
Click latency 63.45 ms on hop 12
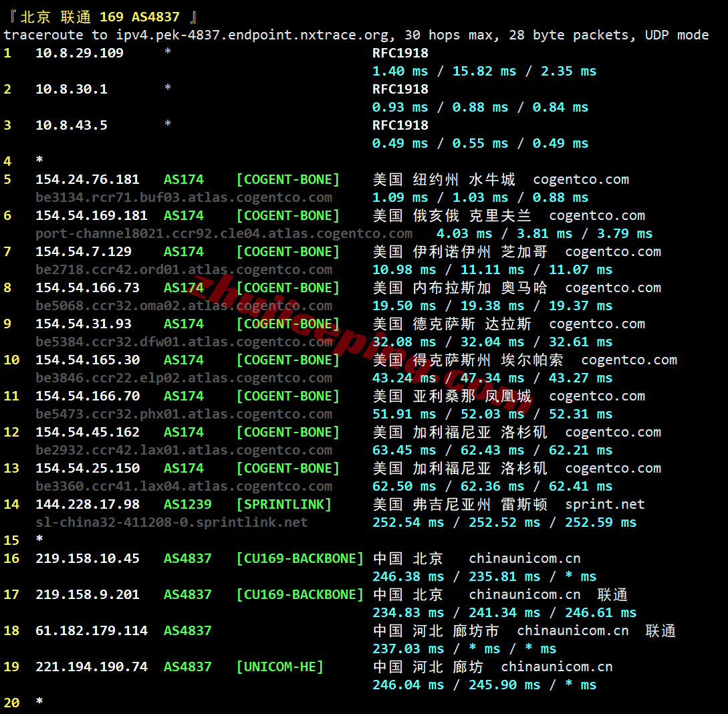click(404, 451)
